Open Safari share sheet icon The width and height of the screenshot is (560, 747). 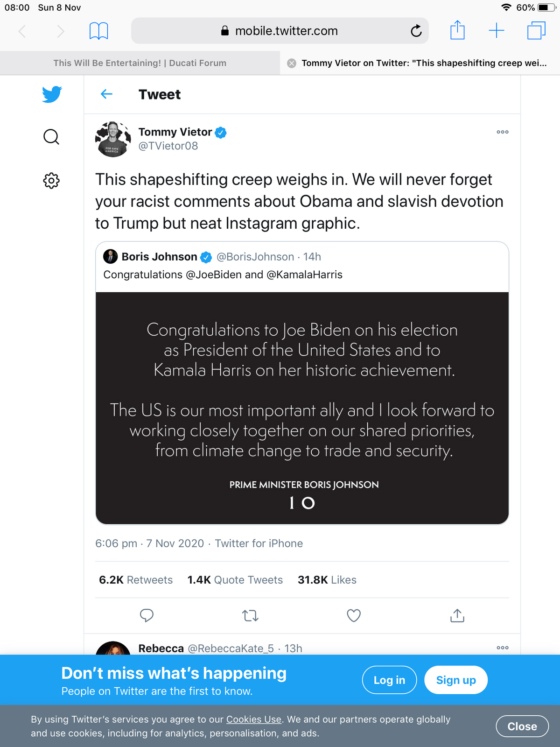click(457, 31)
